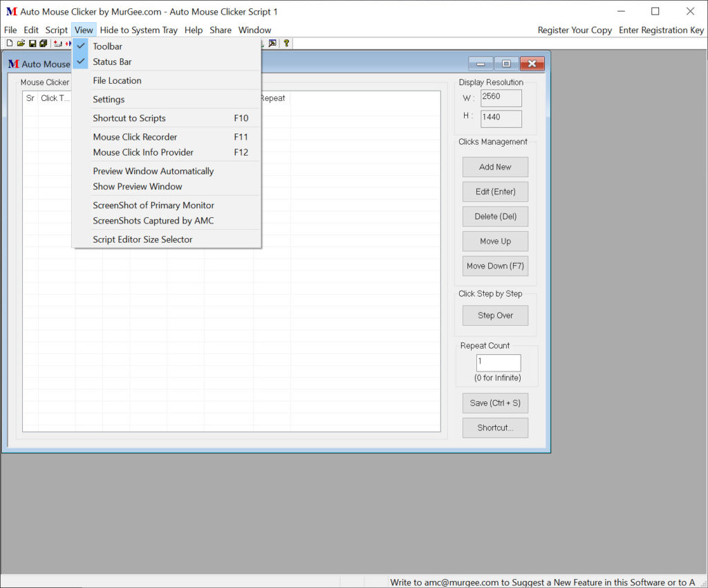Open the Share menu
This screenshot has width=708, height=588.
(x=221, y=30)
